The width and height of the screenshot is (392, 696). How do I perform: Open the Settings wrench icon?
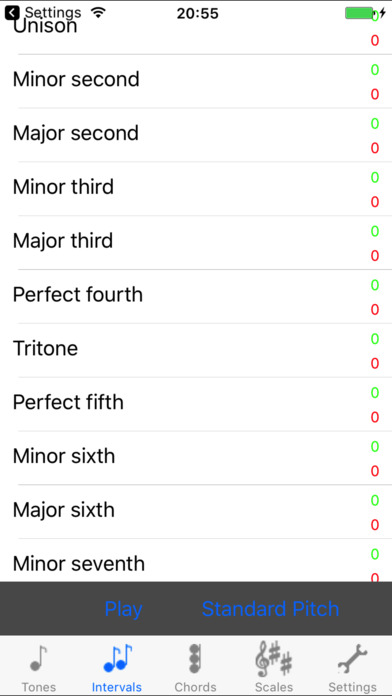352,659
